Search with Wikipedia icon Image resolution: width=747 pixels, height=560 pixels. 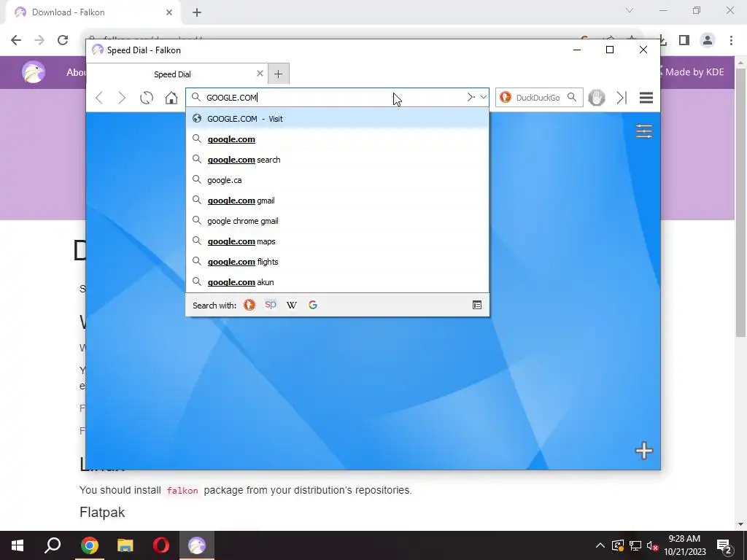point(292,305)
